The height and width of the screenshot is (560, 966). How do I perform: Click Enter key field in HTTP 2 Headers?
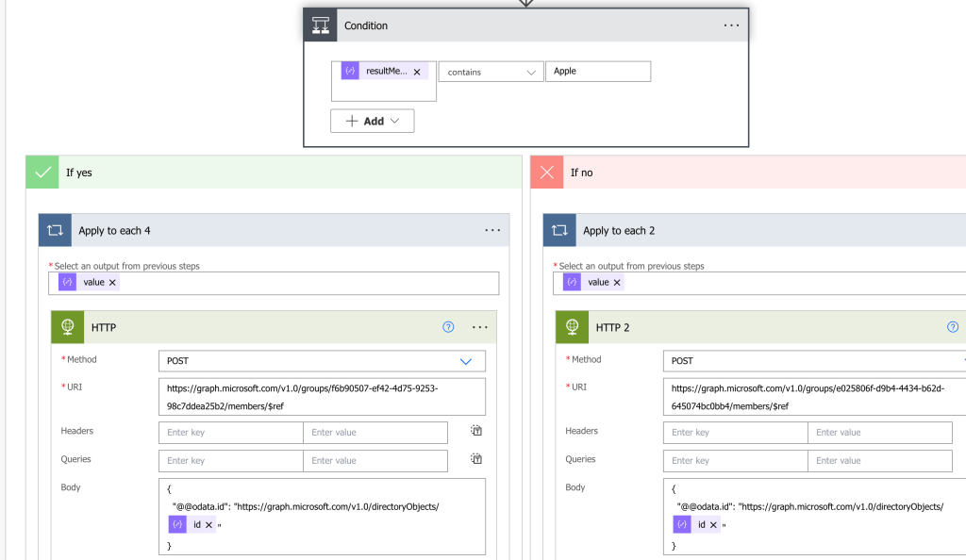pyautogui.click(x=736, y=433)
